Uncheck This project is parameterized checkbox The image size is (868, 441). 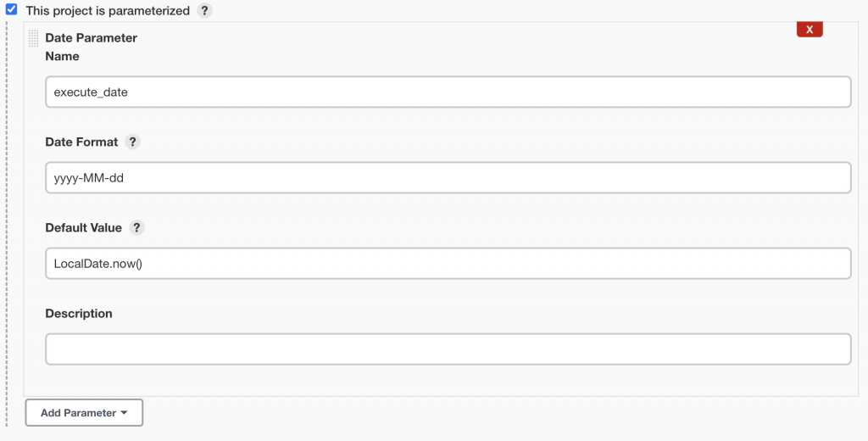coord(12,10)
